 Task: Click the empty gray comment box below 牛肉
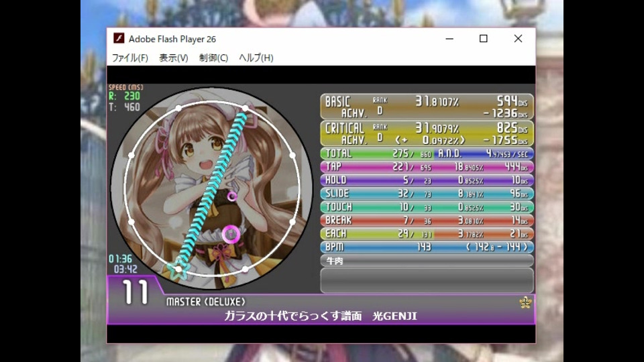427,280
